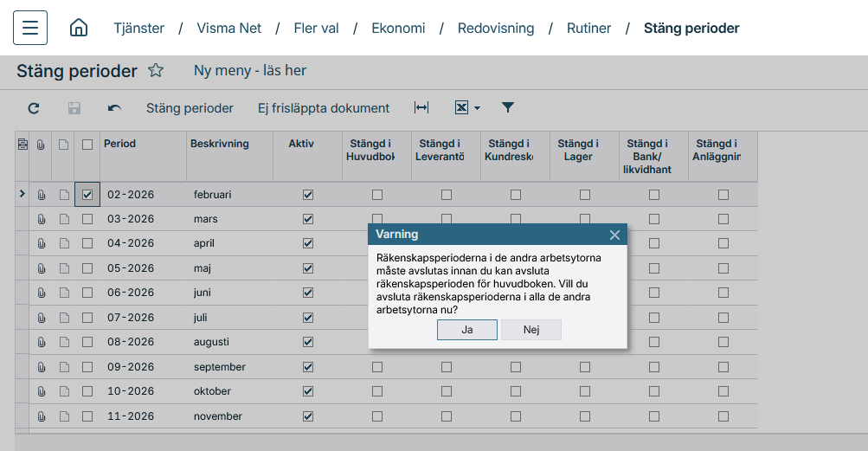Add Stäng perioder to favorites star

(x=156, y=70)
